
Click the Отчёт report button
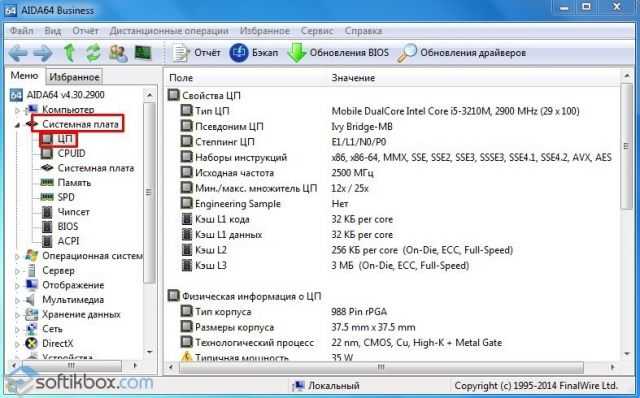click(x=196, y=53)
